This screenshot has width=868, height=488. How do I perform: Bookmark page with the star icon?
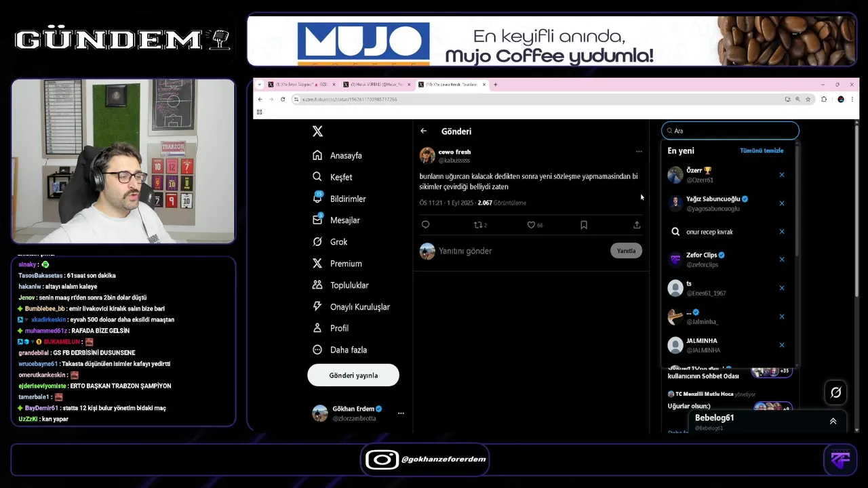[x=808, y=99]
